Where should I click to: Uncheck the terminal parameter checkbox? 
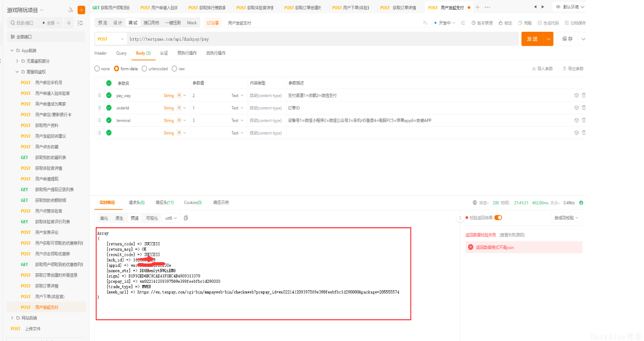tap(109, 120)
